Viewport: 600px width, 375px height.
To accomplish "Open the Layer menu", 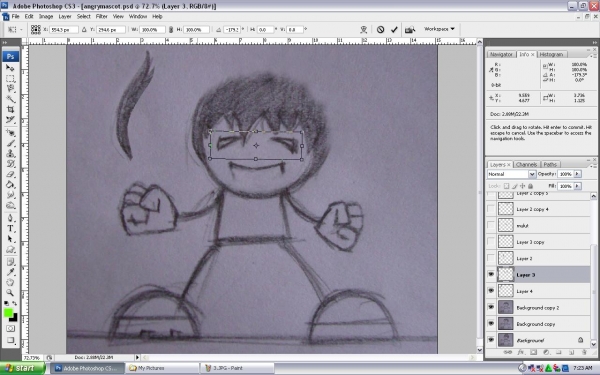I will [65, 16].
